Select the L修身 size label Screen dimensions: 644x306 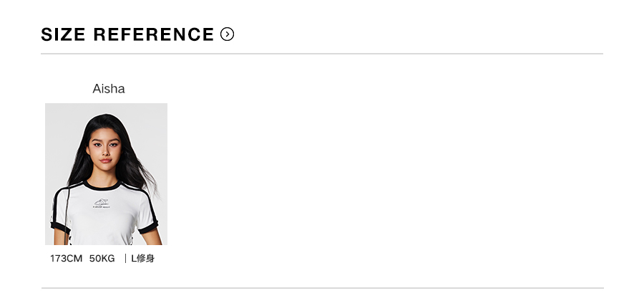(x=142, y=258)
